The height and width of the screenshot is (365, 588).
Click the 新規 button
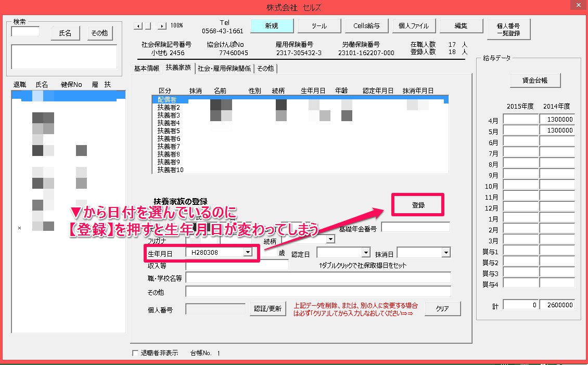[272, 26]
